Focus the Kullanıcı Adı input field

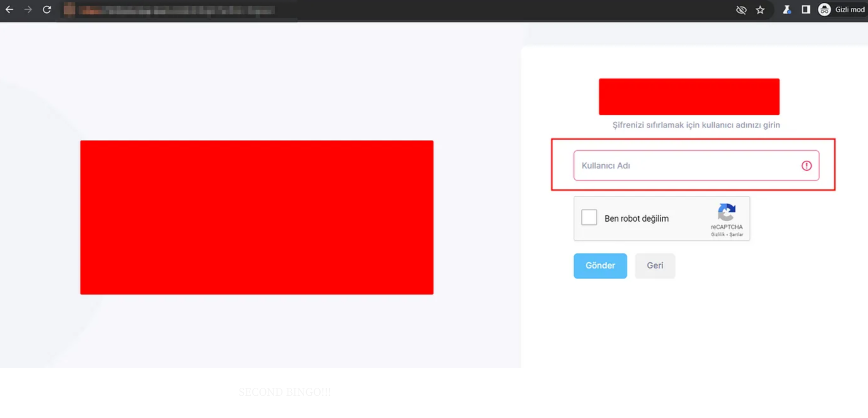[x=688, y=166]
